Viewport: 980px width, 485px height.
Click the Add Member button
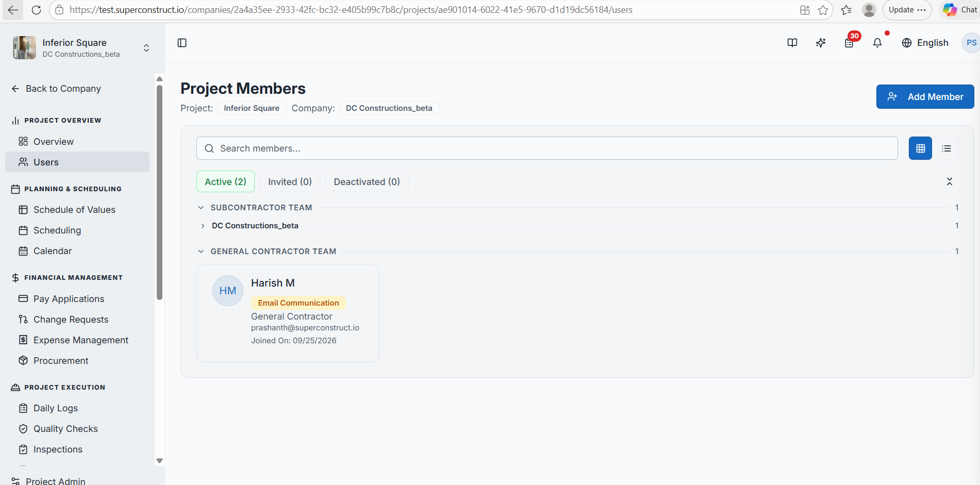pyautogui.click(x=925, y=97)
